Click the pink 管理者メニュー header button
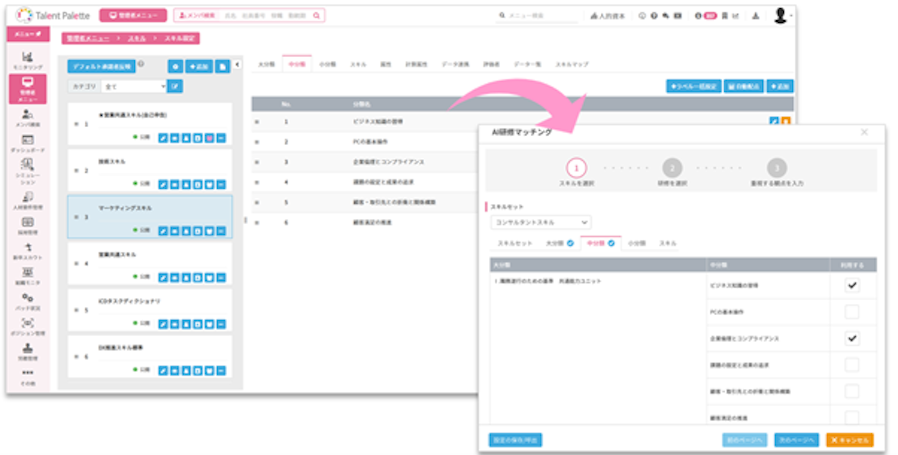This screenshot has height=455, width=898. (x=133, y=15)
